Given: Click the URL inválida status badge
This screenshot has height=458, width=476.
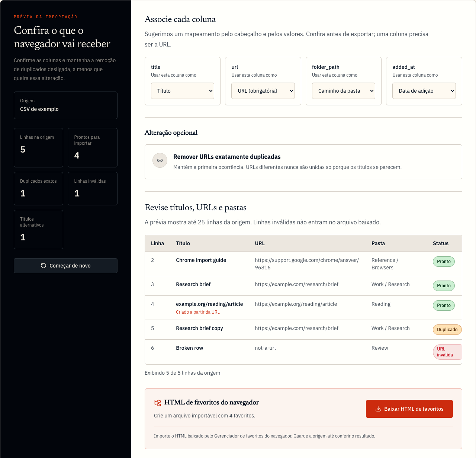Looking at the screenshot, I should click(447, 352).
